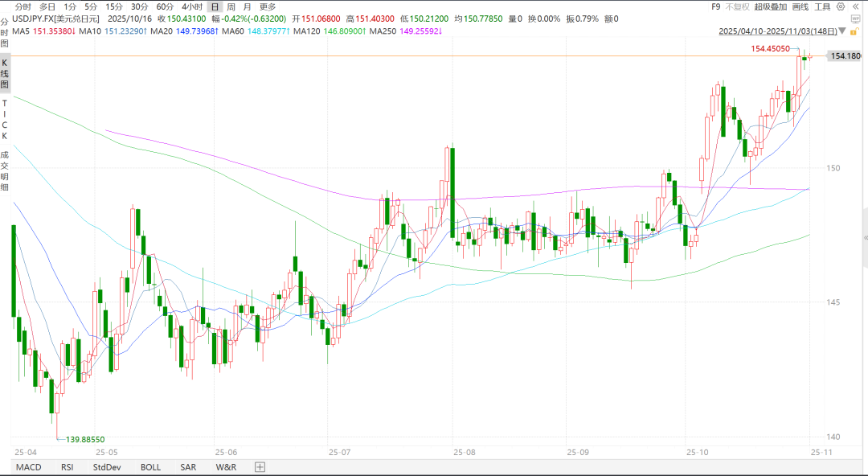This screenshot has height=476, width=868.
Task: Select the K线图 side tab
Action: (5, 73)
